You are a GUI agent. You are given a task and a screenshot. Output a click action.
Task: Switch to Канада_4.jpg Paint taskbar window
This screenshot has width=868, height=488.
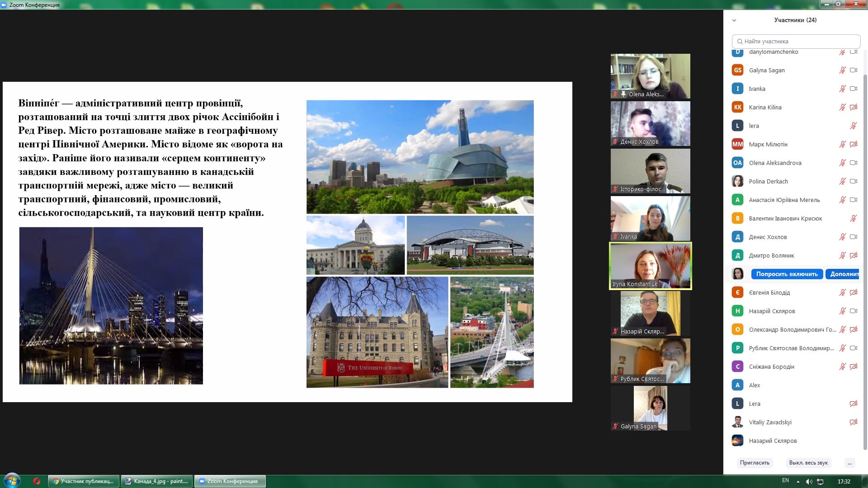157,481
